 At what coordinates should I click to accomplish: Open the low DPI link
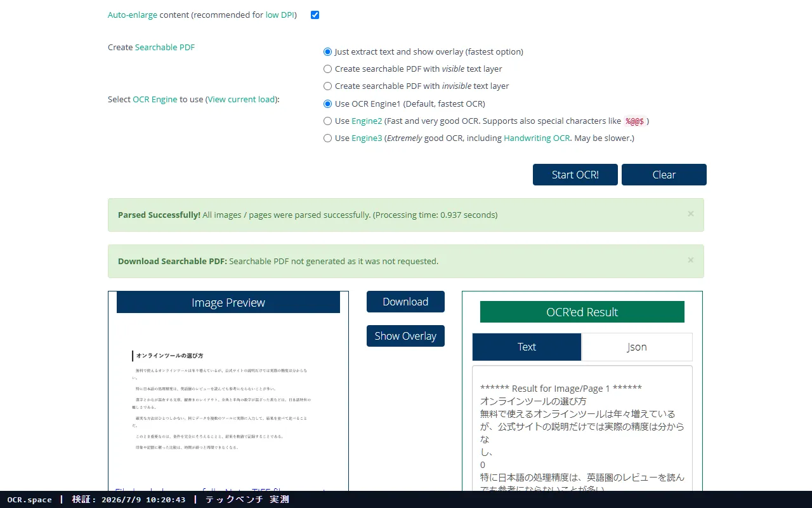280,15
